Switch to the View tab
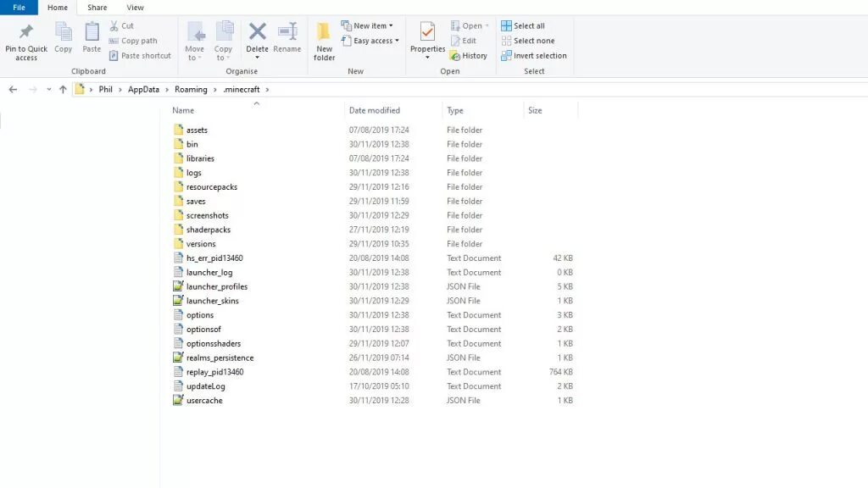 [135, 7]
